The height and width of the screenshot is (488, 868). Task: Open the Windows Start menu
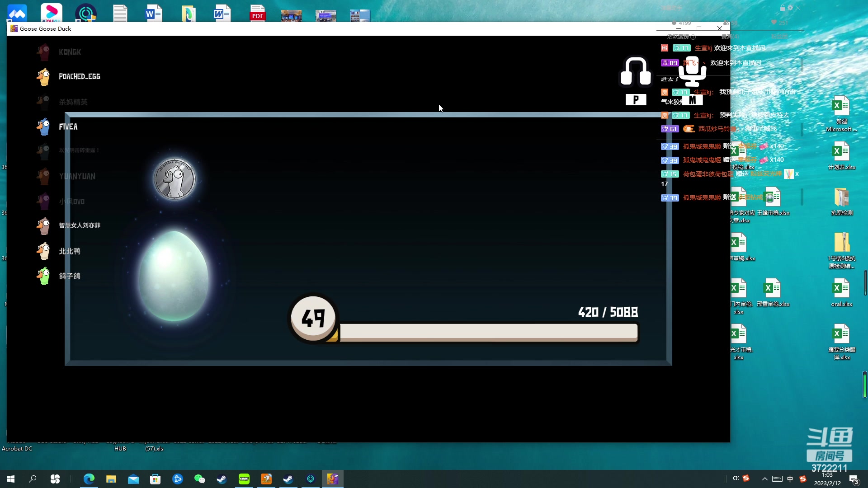[11, 479]
